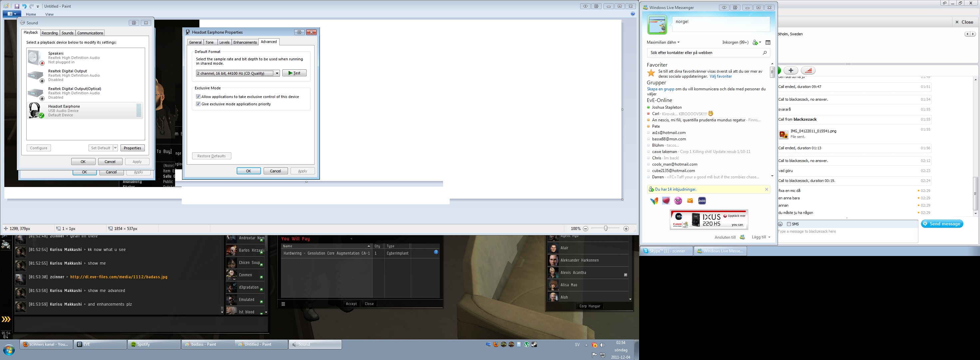Screen dimensions: 980x360
Task: Click the Skype emoticon smiley button
Action: coord(780,224)
